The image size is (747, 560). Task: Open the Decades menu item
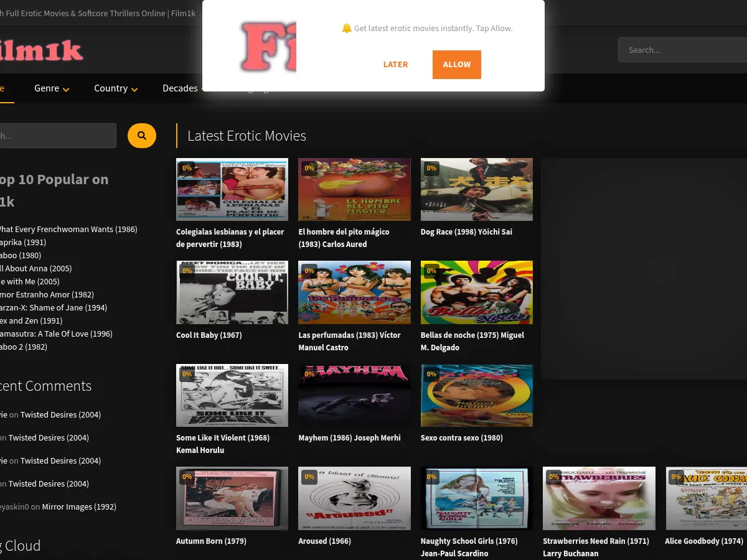tap(180, 88)
